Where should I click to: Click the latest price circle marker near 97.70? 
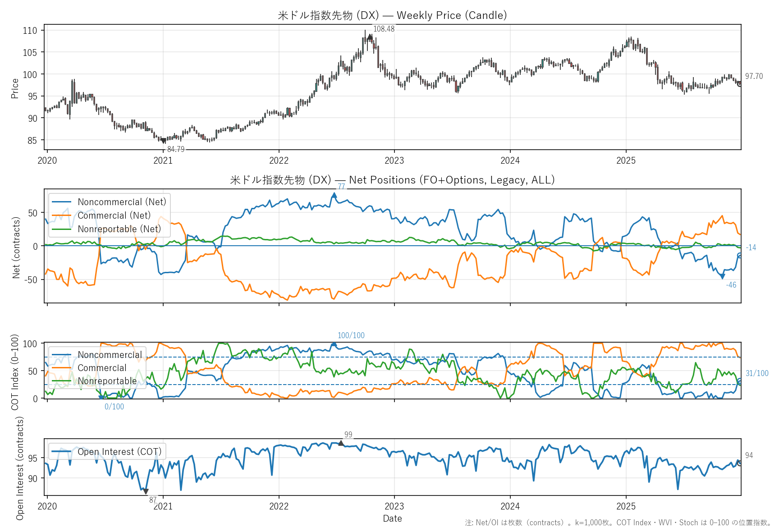(x=740, y=84)
